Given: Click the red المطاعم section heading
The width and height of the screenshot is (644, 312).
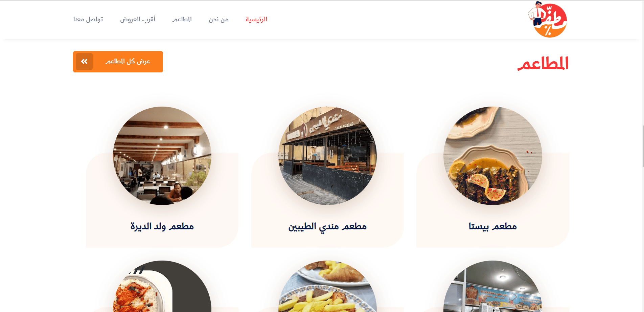Looking at the screenshot, I should pos(543,64).
